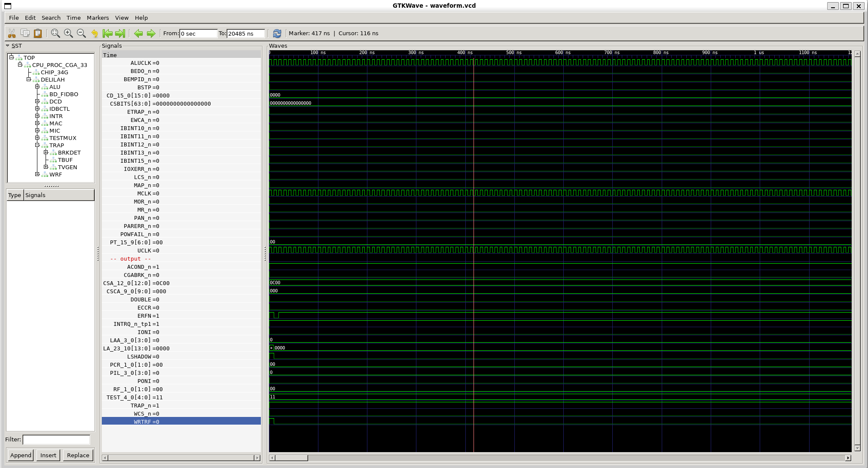Select the WRTRF signal row
This screenshot has height=468, width=868.
coord(181,422)
